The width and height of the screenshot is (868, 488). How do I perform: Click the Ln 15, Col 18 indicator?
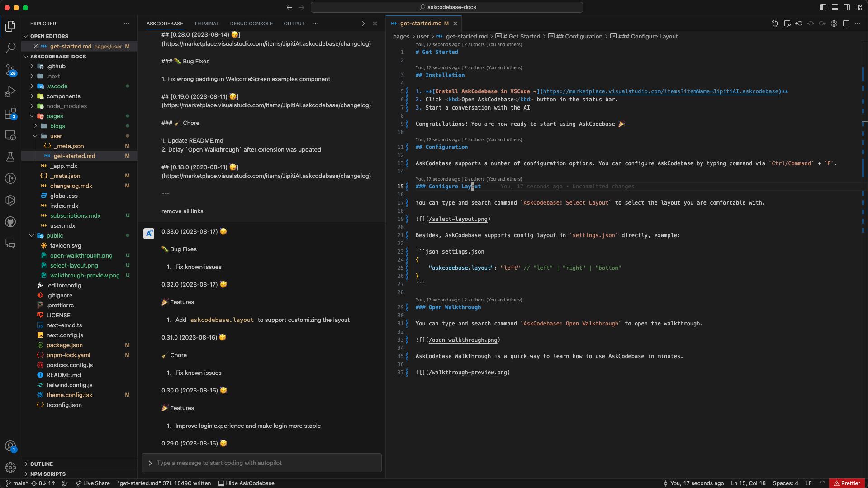[x=749, y=483]
